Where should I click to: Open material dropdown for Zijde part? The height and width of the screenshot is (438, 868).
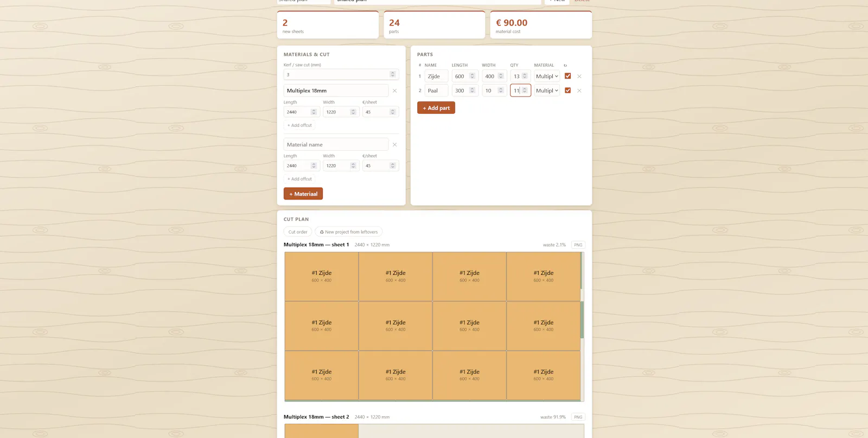547,76
